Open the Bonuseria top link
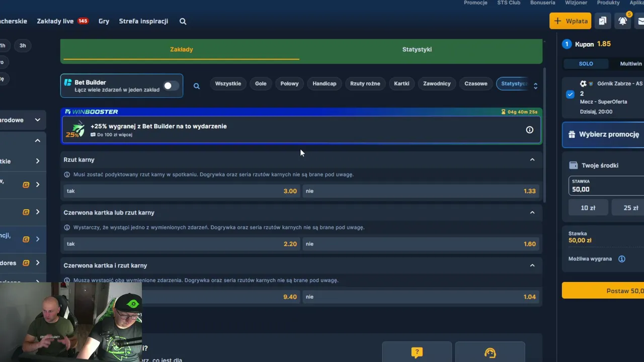Viewport: 644px width, 362px height. click(543, 3)
